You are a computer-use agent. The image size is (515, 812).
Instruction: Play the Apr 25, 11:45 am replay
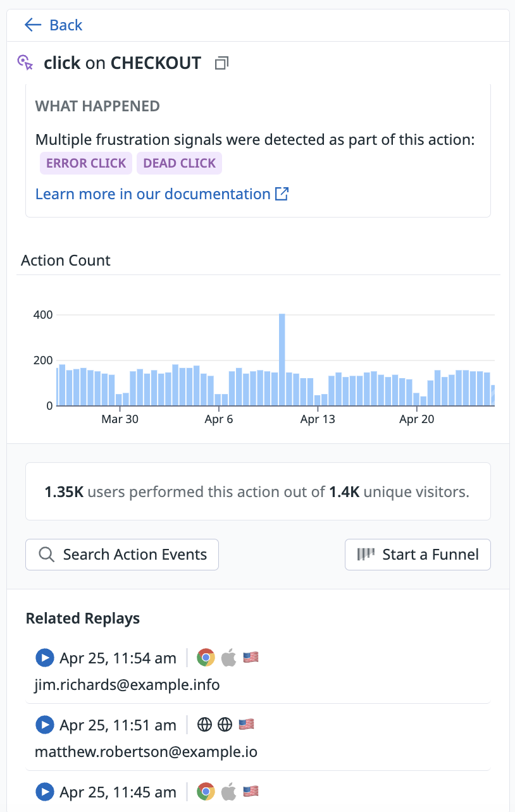[x=44, y=791]
